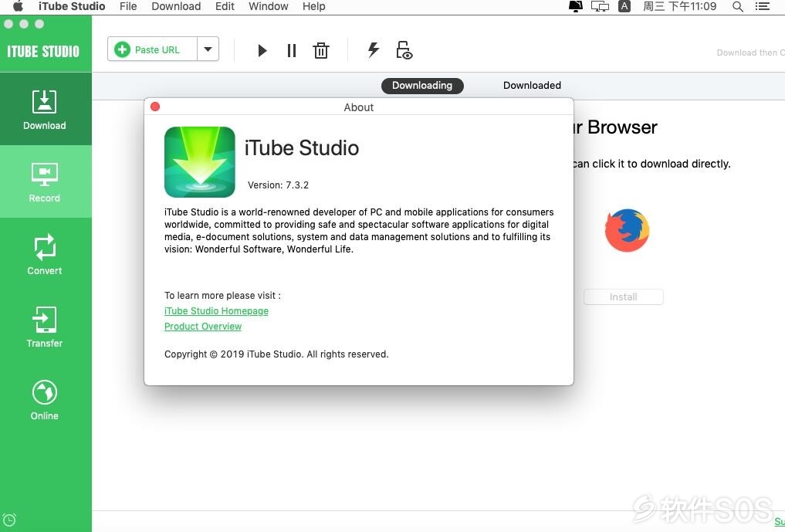The image size is (785, 532).
Task: Open the Apple menu
Action: 18,6
